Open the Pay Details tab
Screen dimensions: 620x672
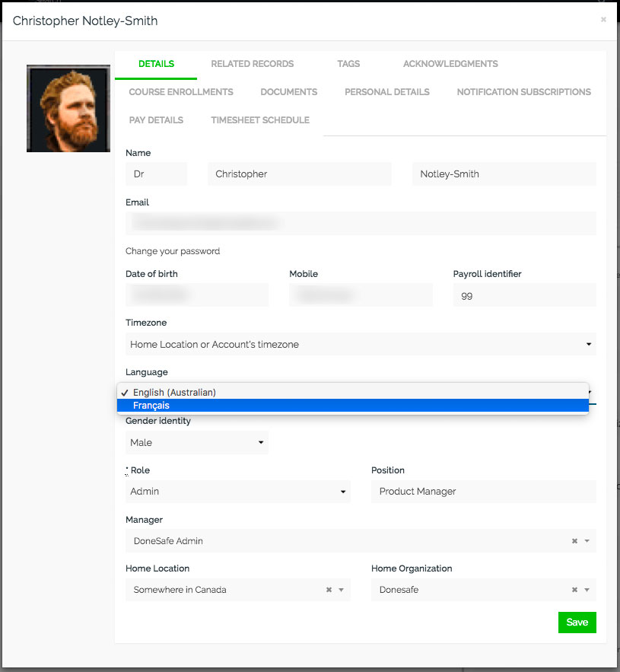coord(156,120)
